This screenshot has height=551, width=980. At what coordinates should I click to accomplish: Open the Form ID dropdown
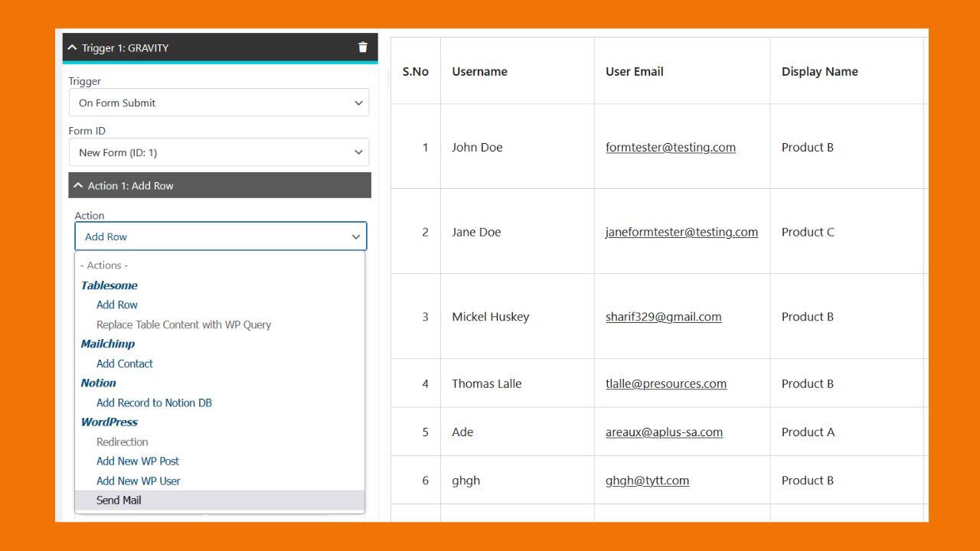(219, 152)
